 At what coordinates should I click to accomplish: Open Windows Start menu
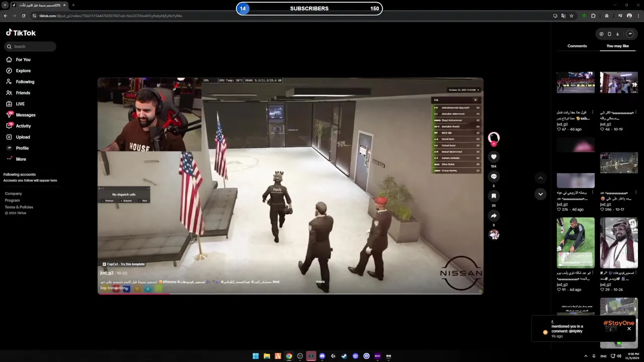pyautogui.click(x=256, y=356)
